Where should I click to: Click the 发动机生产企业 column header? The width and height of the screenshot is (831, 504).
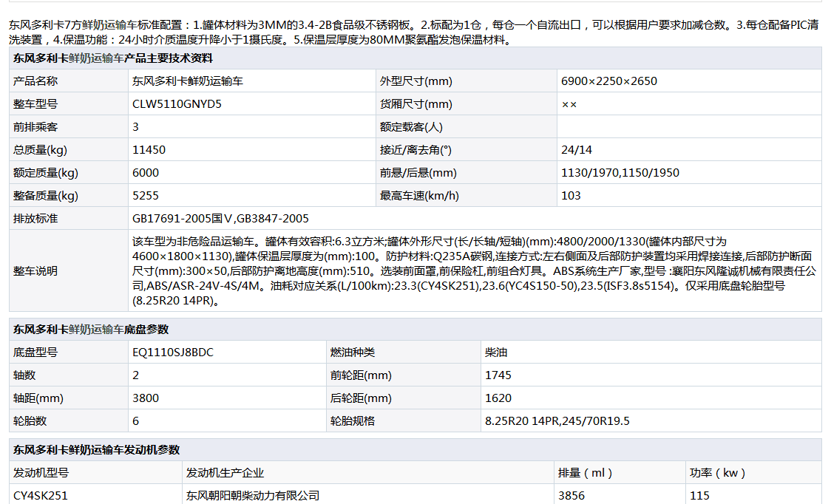tap(225, 472)
